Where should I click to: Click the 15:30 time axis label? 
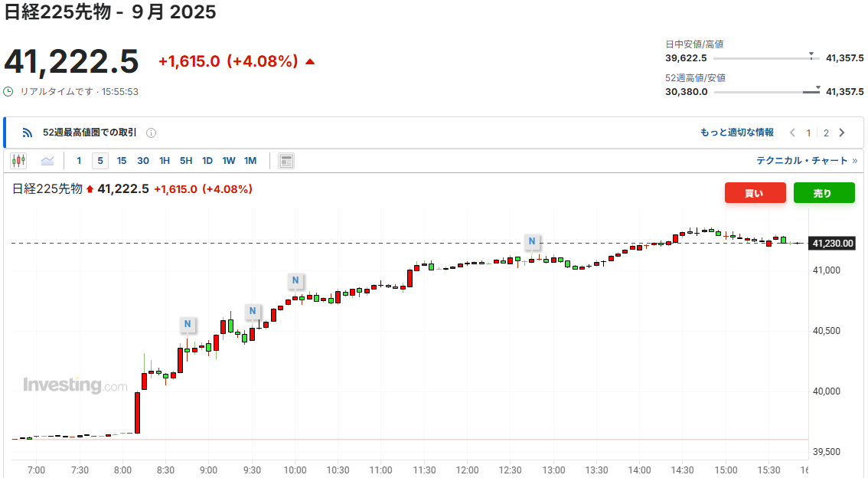769,470
